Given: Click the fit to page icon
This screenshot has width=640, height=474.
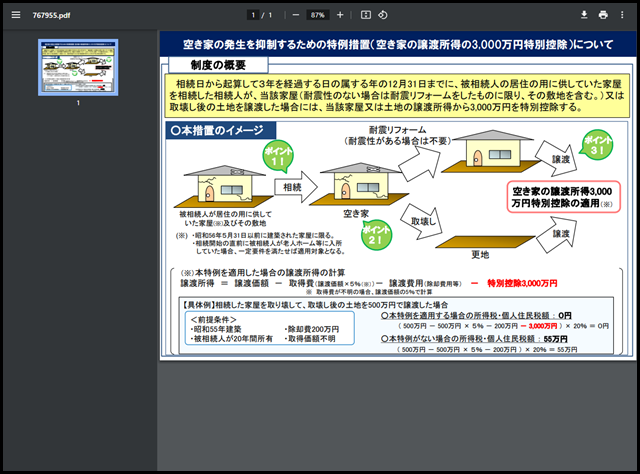Looking at the screenshot, I should pos(366,15).
